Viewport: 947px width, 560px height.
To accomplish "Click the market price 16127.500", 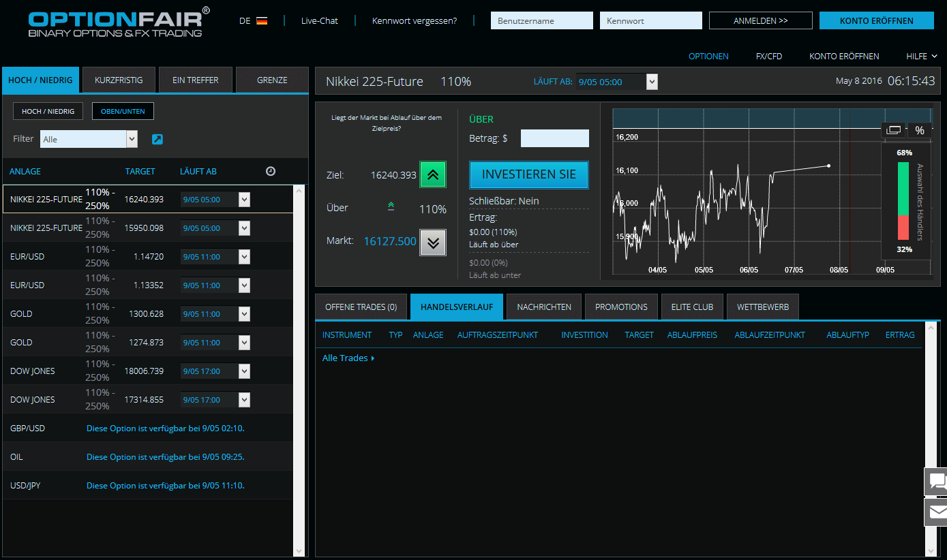I will (x=390, y=241).
